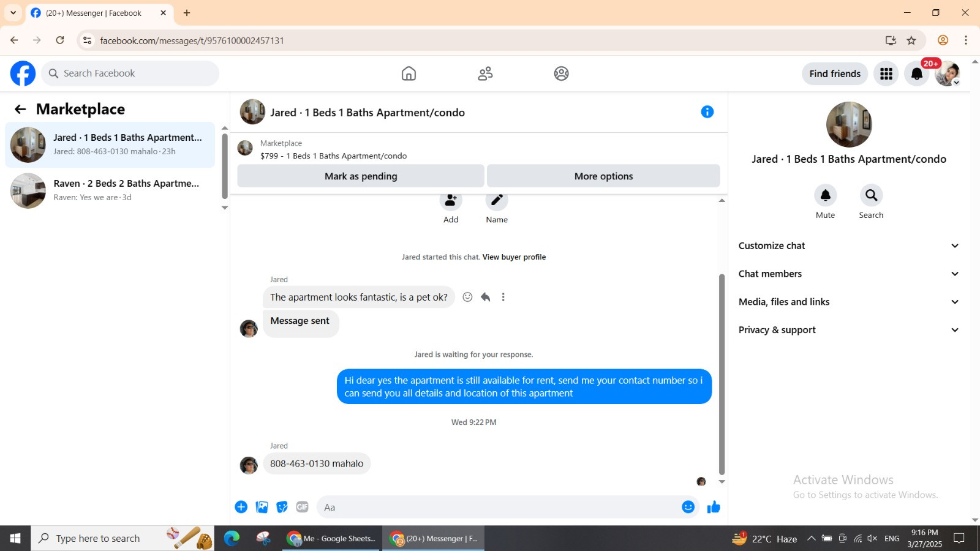Screen dimensions: 980x551
Task: Send a thumbs up like
Action: (714, 507)
